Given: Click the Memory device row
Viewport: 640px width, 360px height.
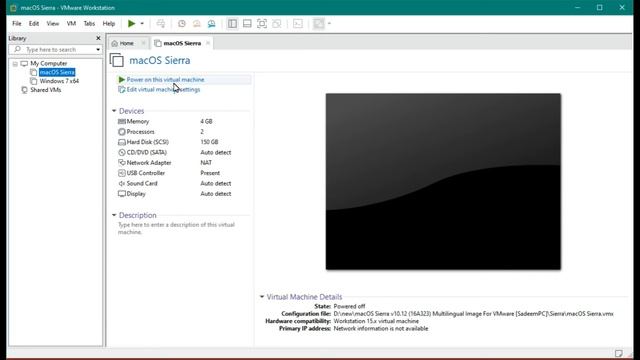Looking at the screenshot, I should (183, 121).
